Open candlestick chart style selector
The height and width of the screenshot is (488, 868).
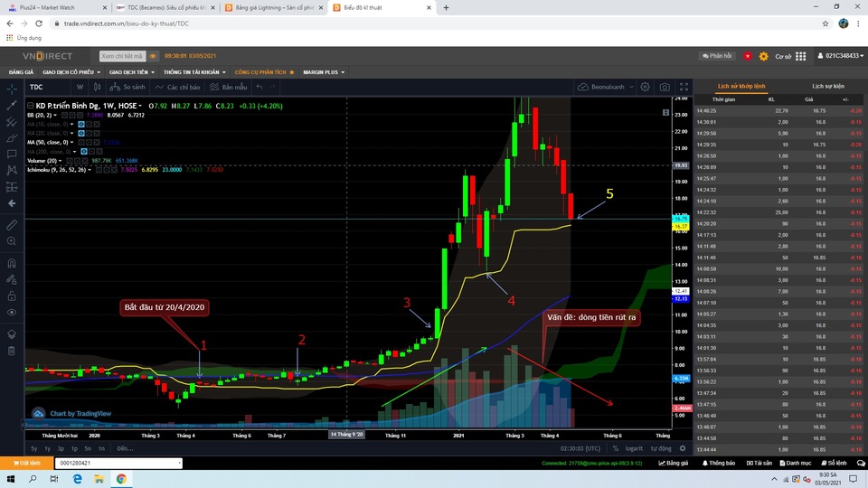point(98,87)
